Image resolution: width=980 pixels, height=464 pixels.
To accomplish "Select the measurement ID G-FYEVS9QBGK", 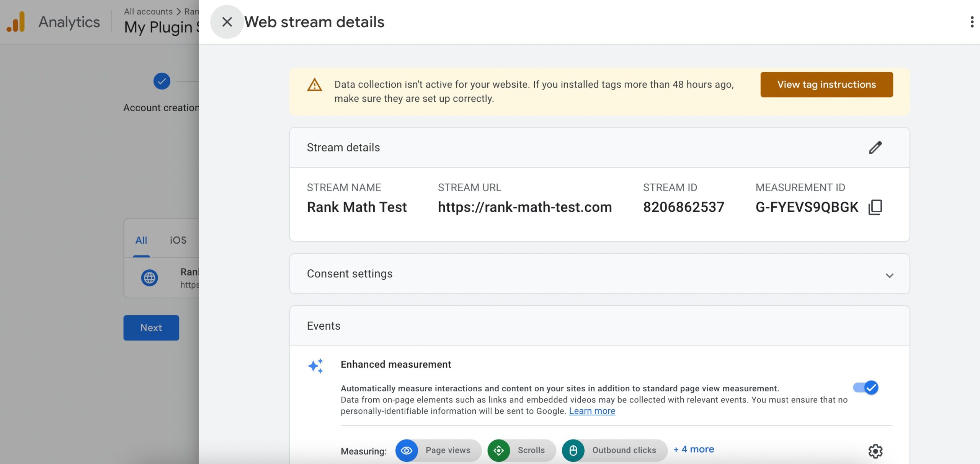I will [807, 207].
